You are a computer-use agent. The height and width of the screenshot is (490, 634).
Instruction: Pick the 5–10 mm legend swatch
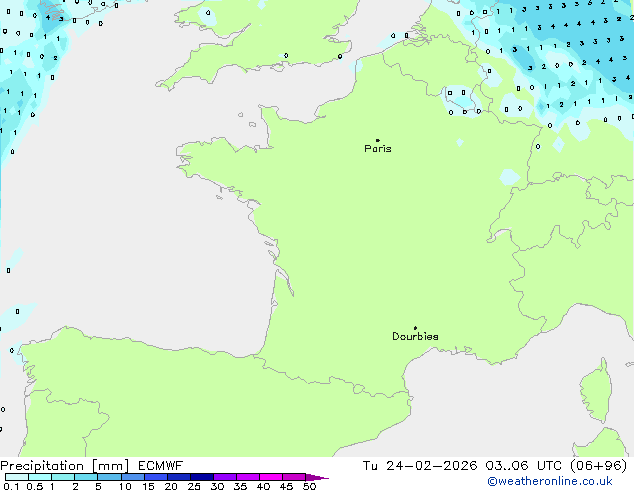pos(109,477)
